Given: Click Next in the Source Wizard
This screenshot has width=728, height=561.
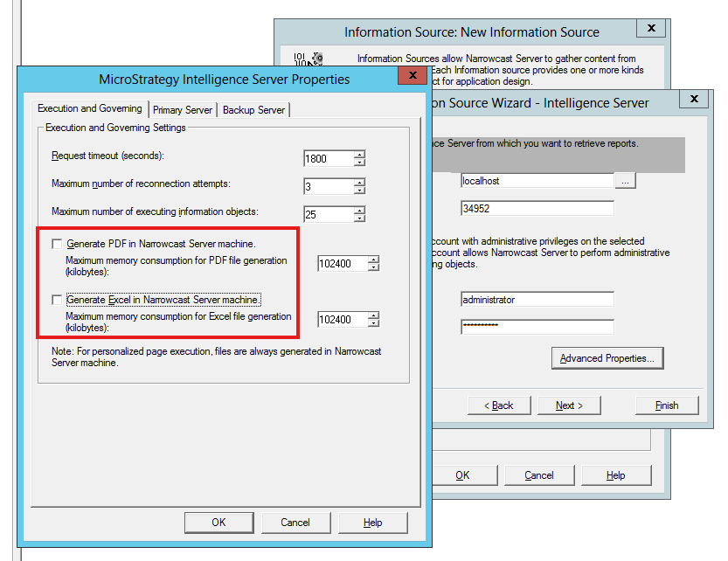Looking at the screenshot, I should point(569,405).
